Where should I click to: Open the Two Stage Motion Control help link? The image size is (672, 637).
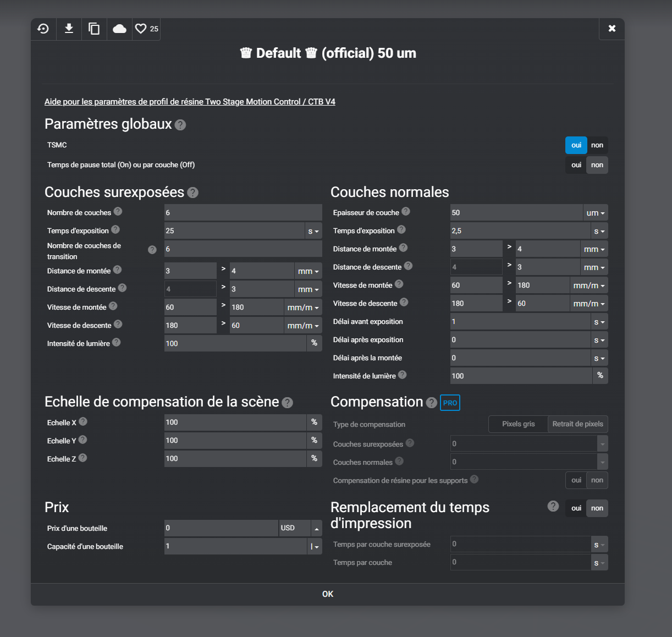pos(190,102)
